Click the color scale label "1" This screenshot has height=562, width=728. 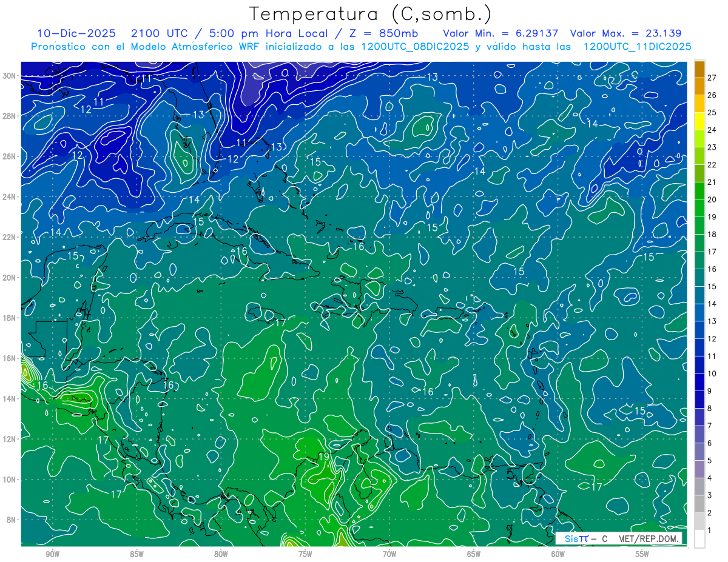tap(710, 530)
